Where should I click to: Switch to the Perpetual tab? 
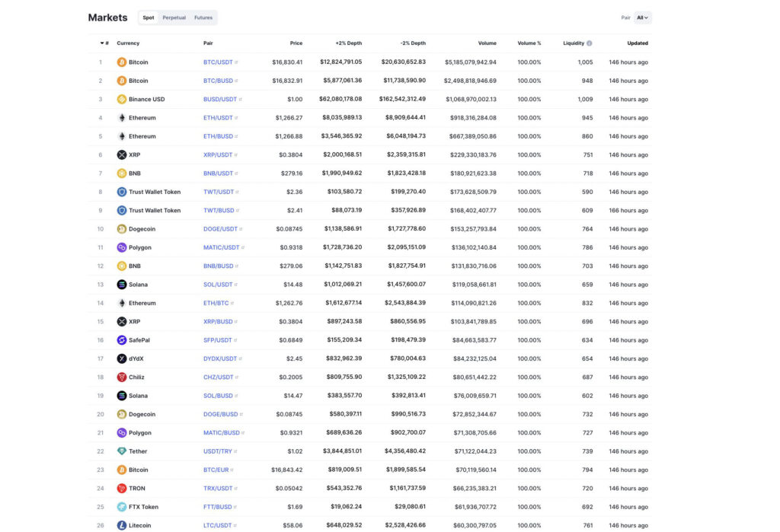coord(174,18)
